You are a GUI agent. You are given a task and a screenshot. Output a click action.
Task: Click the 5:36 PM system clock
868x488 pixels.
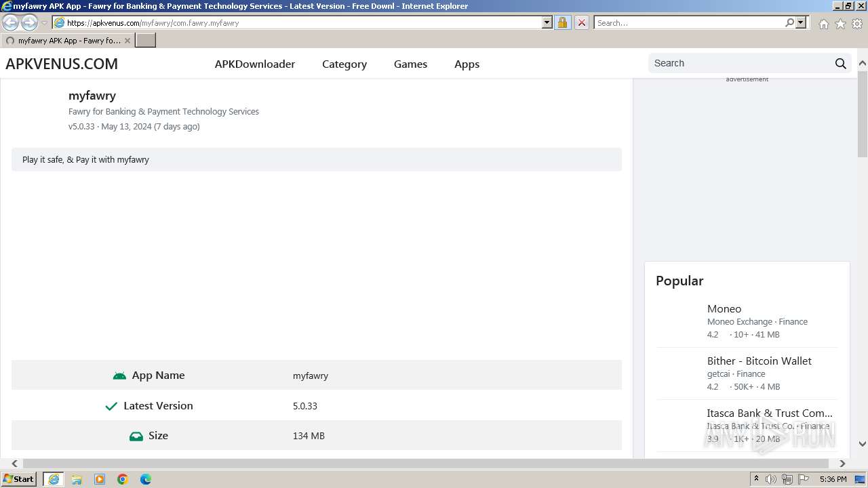pos(833,479)
